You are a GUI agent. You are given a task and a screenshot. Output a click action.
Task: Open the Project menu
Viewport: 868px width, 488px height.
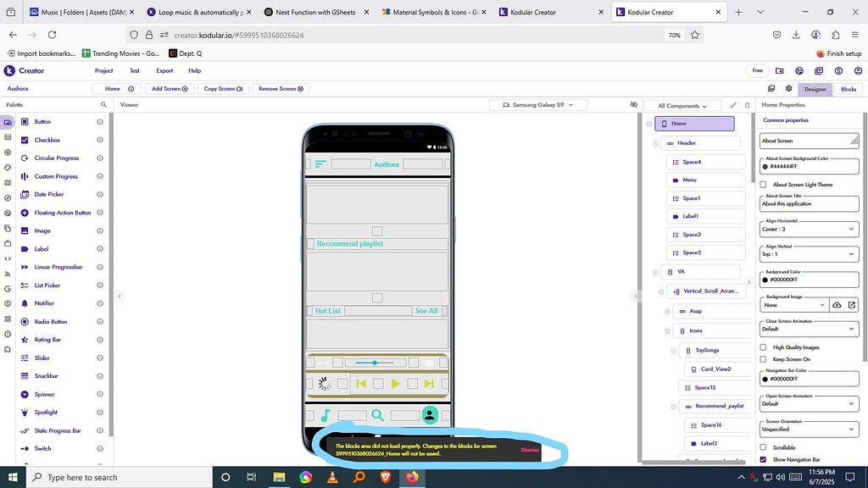point(103,71)
